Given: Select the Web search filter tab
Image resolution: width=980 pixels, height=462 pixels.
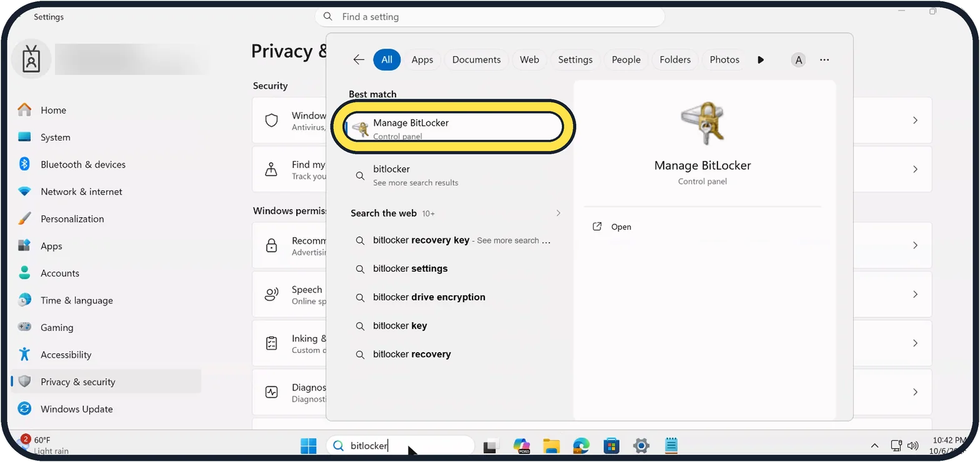Looking at the screenshot, I should point(529,60).
